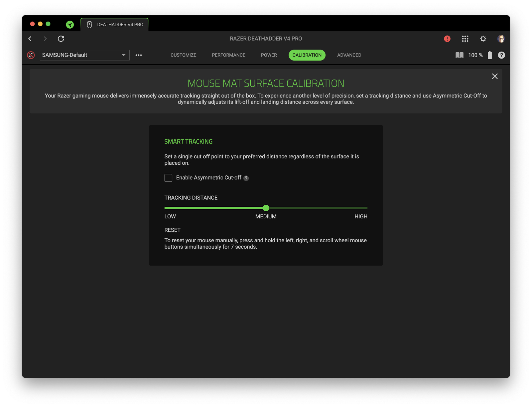This screenshot has width=532, height=407.
Task: Open the Advanced tab
Action: point(349,55)
